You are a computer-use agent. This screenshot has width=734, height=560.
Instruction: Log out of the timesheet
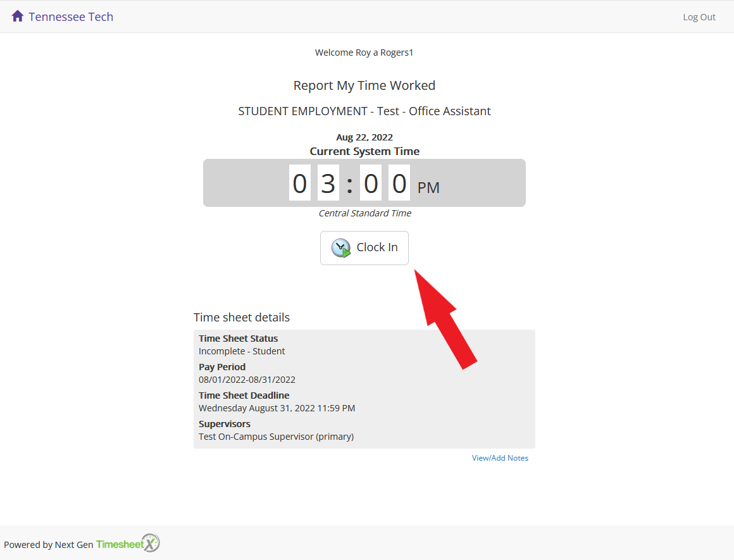point(699,17)
